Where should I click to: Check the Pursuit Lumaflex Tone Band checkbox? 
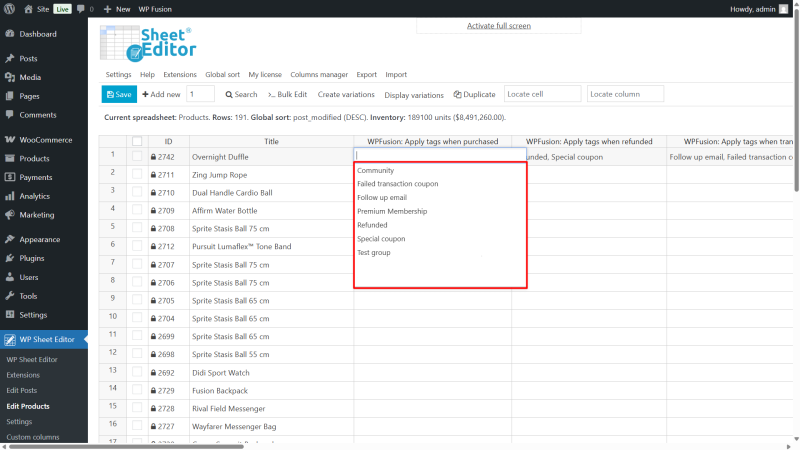pos(137,246)
